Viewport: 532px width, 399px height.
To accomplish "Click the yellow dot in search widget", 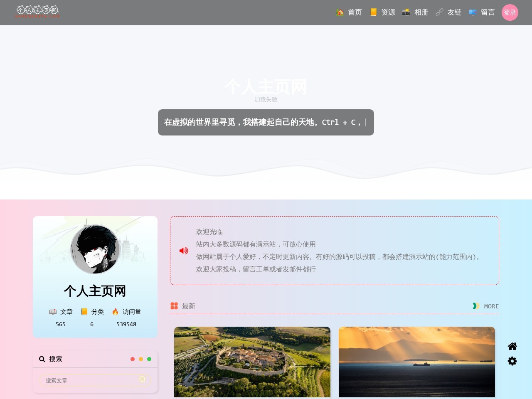I will [141, 359].
